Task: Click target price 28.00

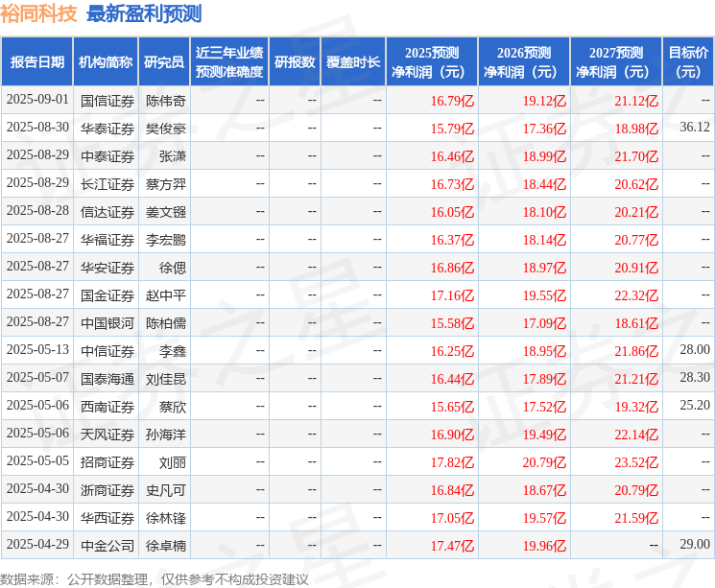Action: pos(695,349)
